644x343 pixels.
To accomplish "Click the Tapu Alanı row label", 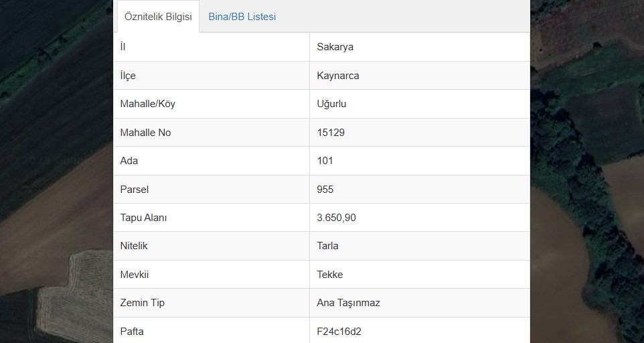I will 143,218.
